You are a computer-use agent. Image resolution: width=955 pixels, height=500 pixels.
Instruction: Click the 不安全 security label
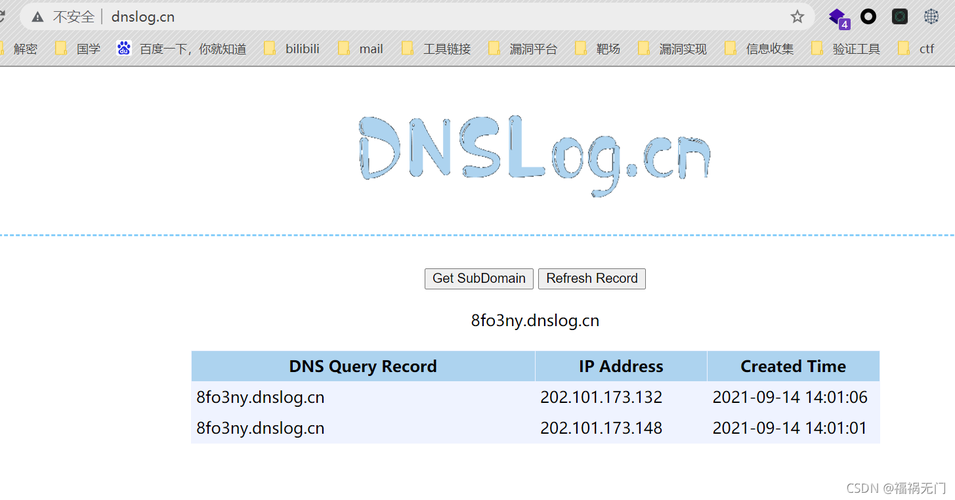(74, 17)
